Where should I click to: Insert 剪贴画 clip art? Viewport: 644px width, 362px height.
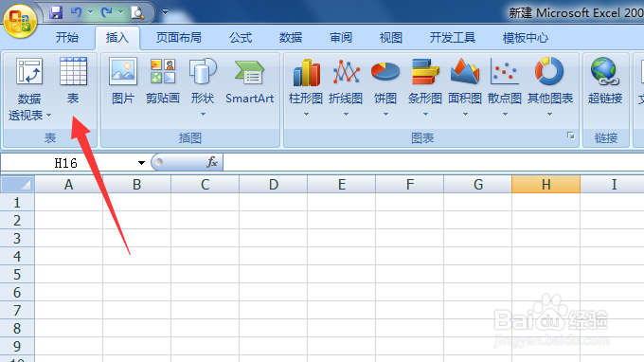click(163, 81)
